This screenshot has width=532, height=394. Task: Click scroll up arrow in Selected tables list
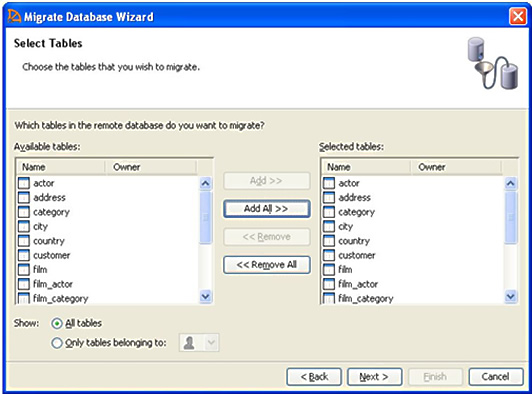[x=511, y=184]
